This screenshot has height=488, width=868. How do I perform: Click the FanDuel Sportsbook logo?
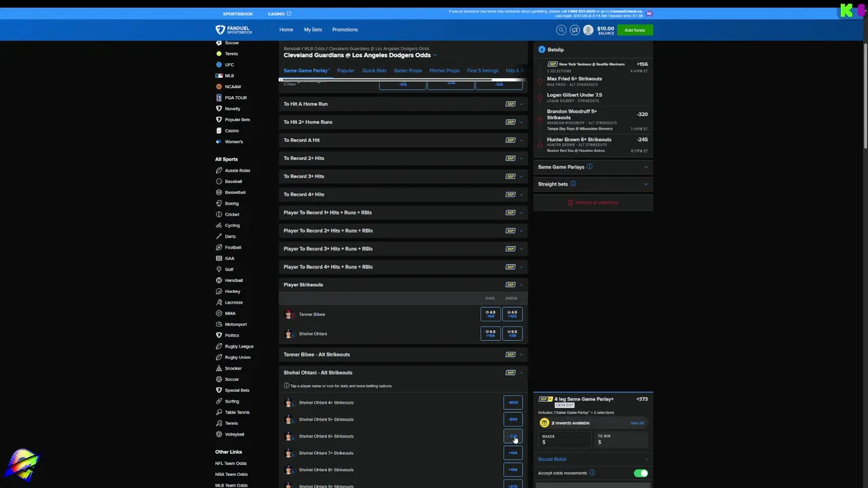tap(234, 30)
